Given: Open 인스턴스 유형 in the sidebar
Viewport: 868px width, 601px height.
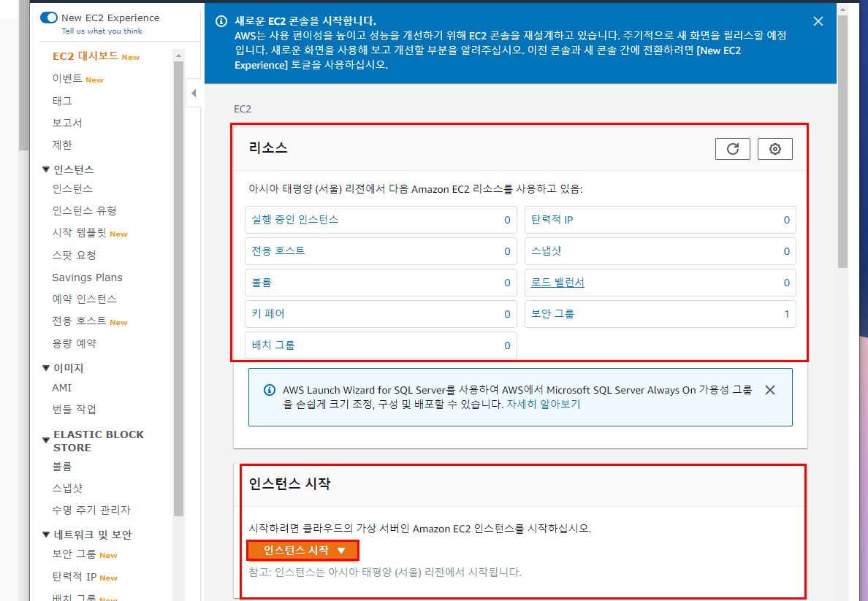Looking at the screenshot, I should point(84,211).
